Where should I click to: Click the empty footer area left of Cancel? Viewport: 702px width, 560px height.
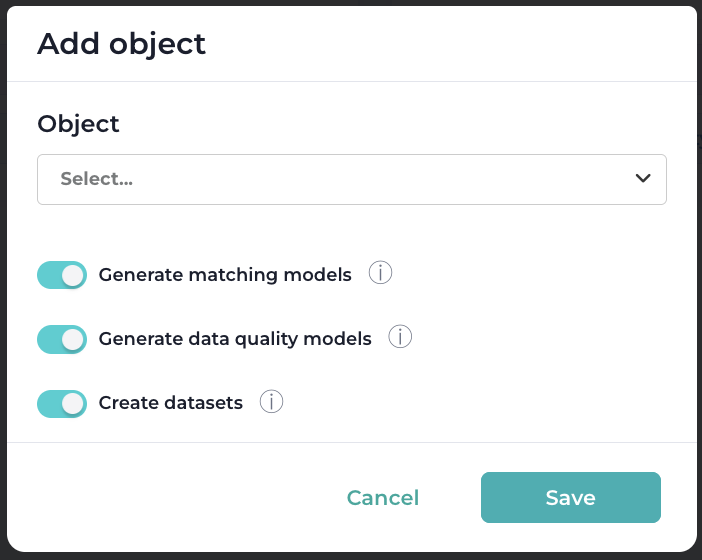click(170, 498)
